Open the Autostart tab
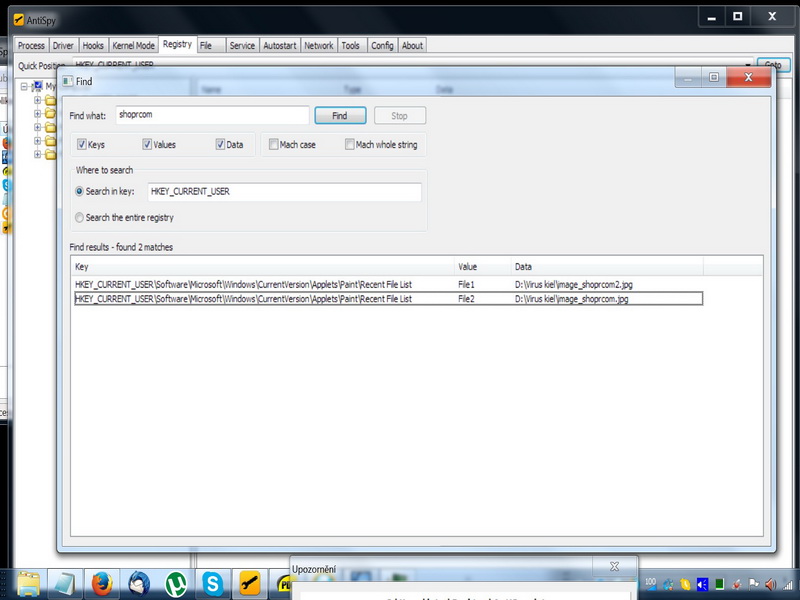This screenshot has height=600, width=800. pos(279,45)
